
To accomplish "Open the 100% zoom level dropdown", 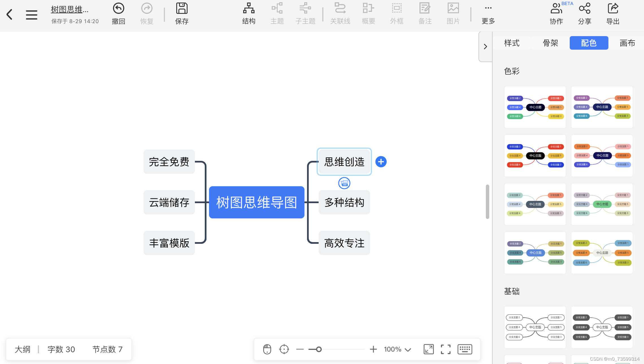I will tap(397, 349).
